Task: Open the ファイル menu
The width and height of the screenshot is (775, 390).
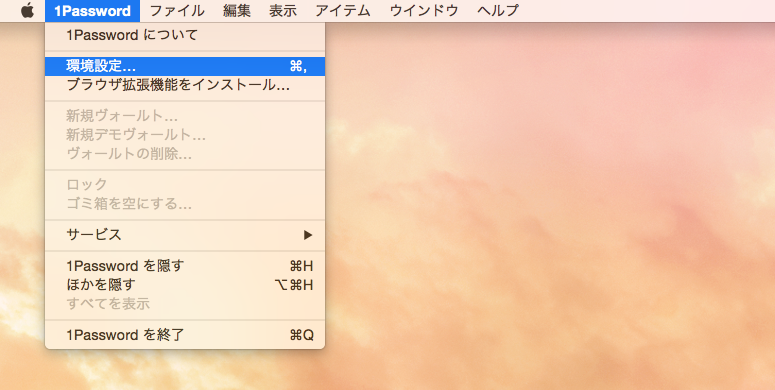Action: coord(176,10)
